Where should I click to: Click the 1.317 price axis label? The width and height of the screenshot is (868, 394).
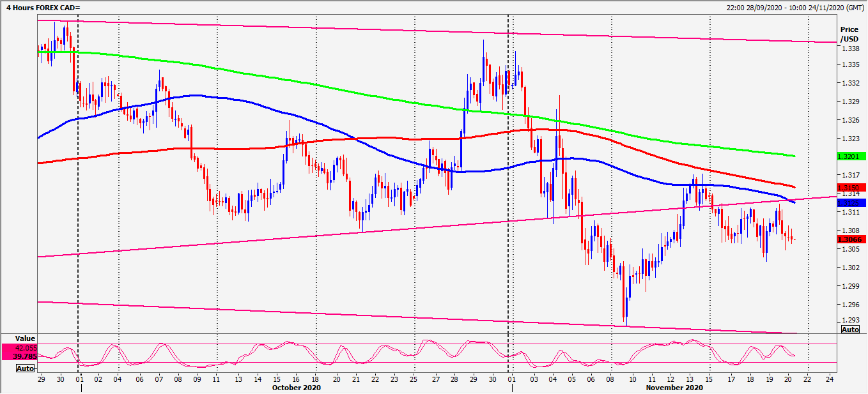(850, 175)
